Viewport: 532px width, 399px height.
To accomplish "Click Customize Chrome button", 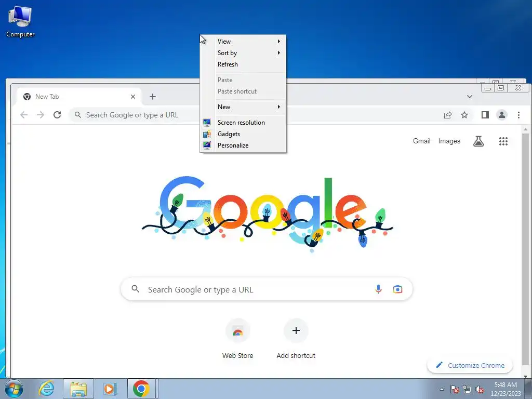I will pyautogui.click(x=470, y=365).
